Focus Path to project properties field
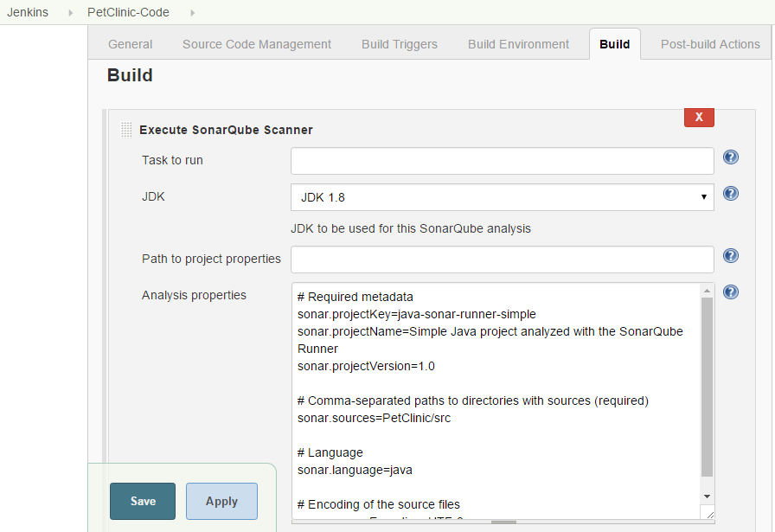 coord(503,259)
